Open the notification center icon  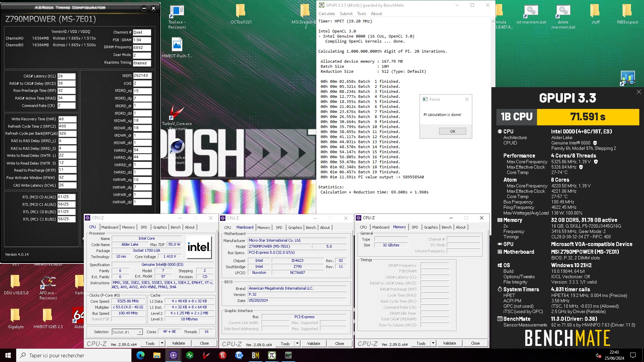pos(633,355)
